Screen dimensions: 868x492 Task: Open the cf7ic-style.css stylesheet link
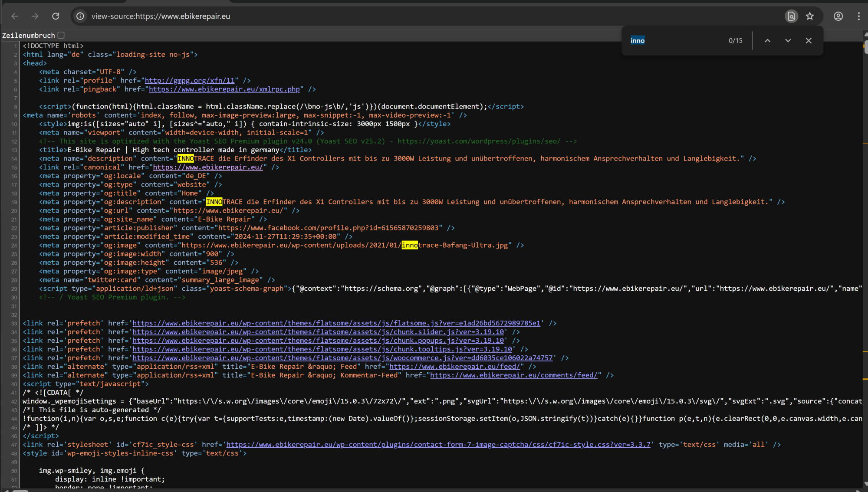(x=438, y=445)
